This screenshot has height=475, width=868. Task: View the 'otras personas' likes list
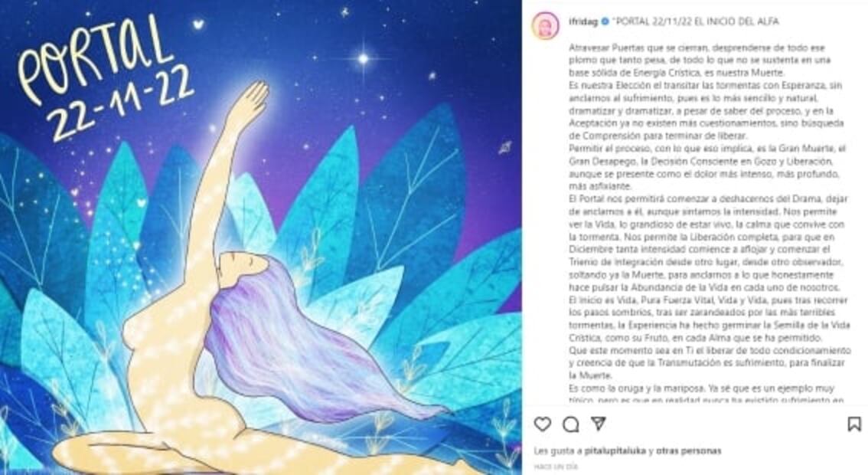689,450
